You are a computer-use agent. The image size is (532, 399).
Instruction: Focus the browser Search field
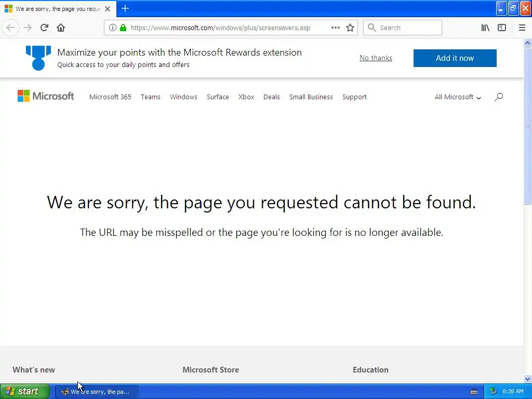403,28
